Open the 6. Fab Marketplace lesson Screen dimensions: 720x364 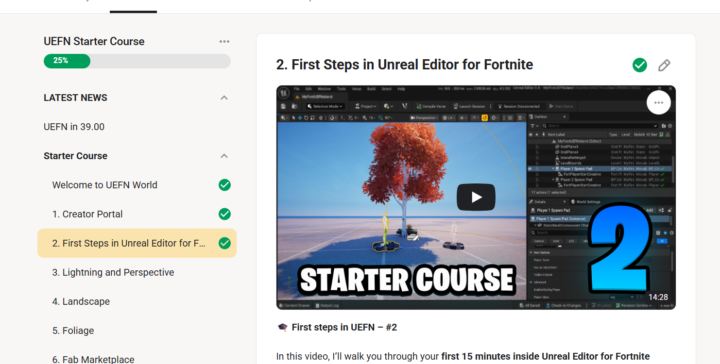tap(93, 359)
